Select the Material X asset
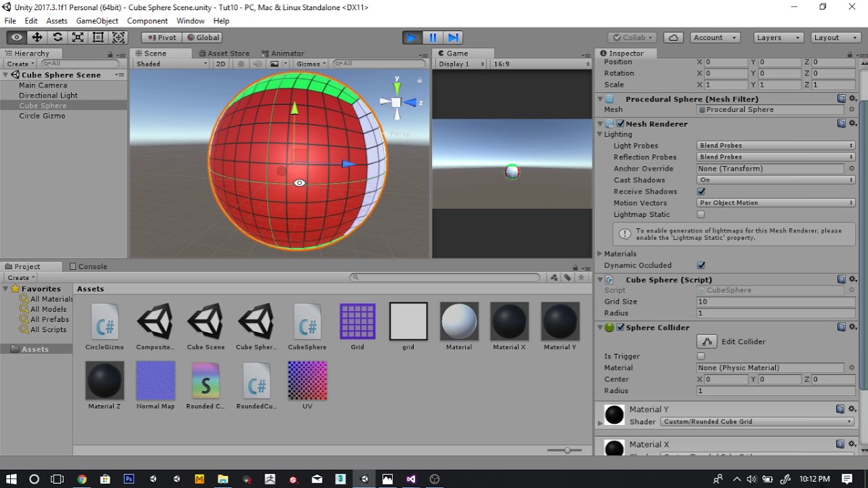 509,327
